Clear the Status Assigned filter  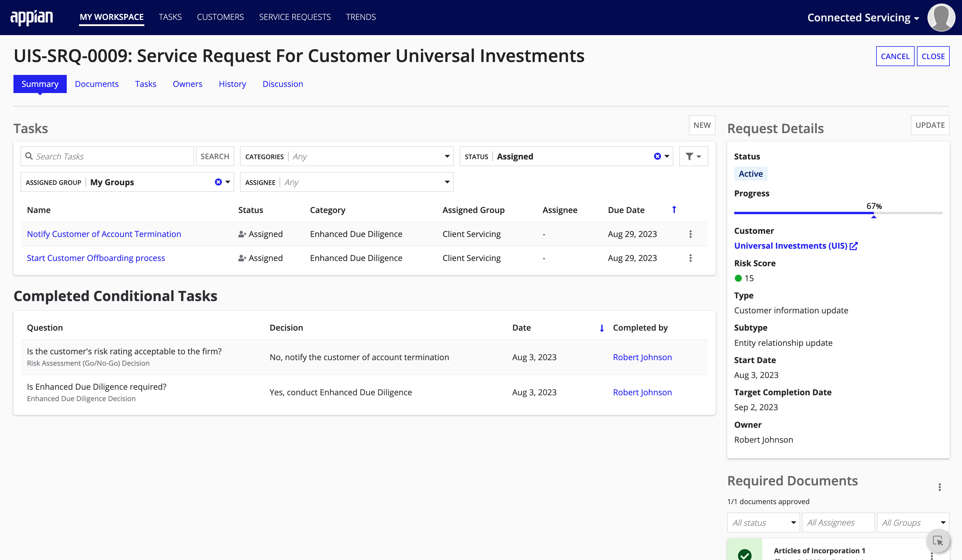point(657,157)
